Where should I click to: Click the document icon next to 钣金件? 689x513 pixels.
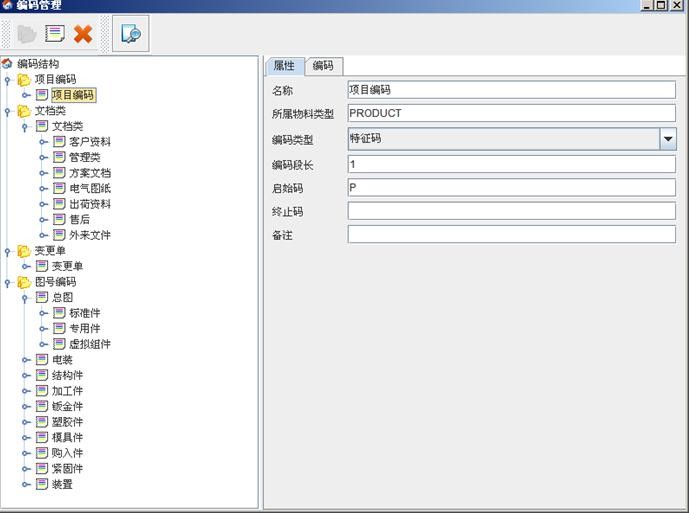pyautogui.click(x=42, y=407)
